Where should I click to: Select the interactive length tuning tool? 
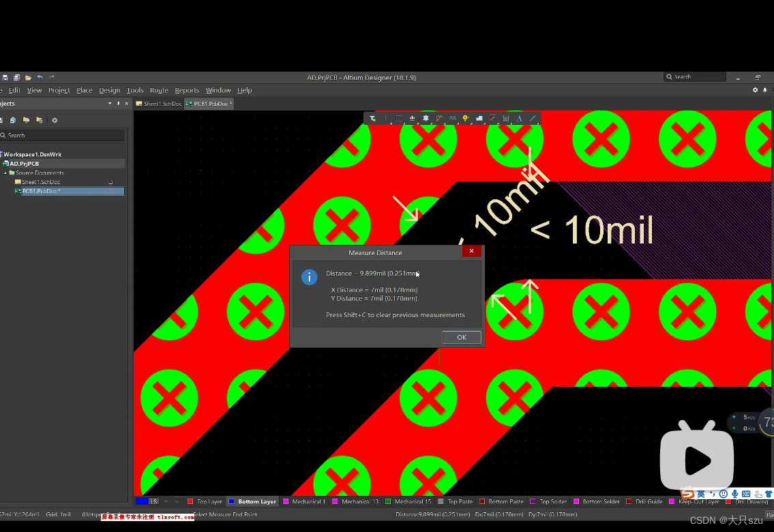click(x=452, y=119)
